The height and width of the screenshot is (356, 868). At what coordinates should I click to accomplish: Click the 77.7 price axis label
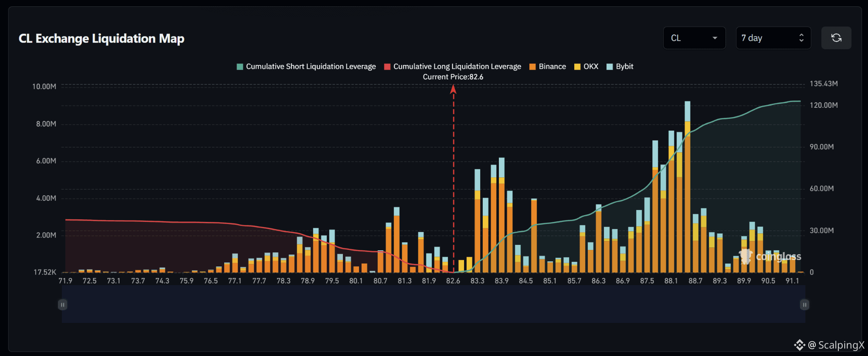[x=259, y=281]
